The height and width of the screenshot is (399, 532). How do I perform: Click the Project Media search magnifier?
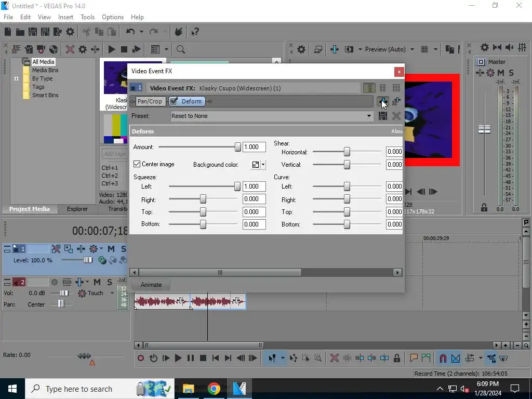pyautogui.click(x=180, y=49)
